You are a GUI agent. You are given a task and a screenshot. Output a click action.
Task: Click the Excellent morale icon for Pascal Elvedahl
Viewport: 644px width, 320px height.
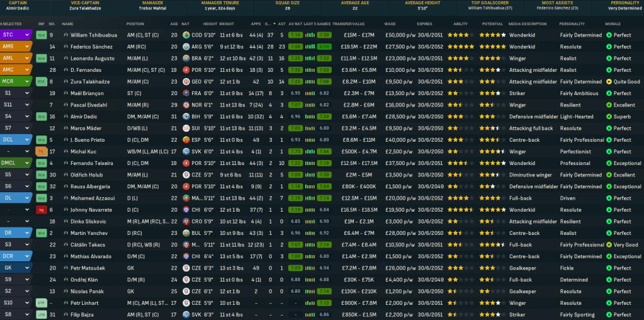(x=609, y=105)
